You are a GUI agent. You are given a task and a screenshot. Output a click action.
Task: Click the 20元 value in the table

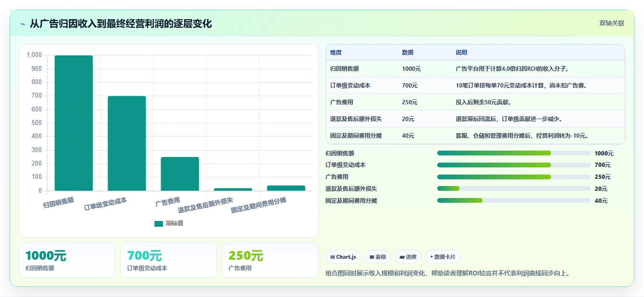tap(408, 119)
